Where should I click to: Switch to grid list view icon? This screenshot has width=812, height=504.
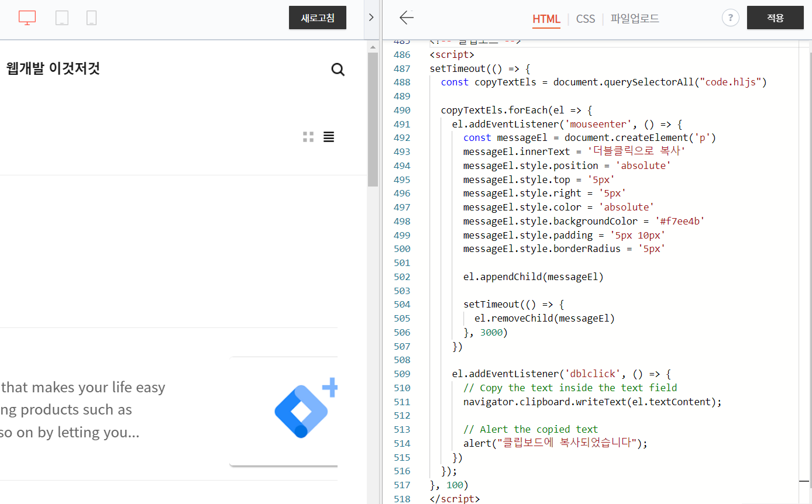pyautogui.click(x=308, y=137)
